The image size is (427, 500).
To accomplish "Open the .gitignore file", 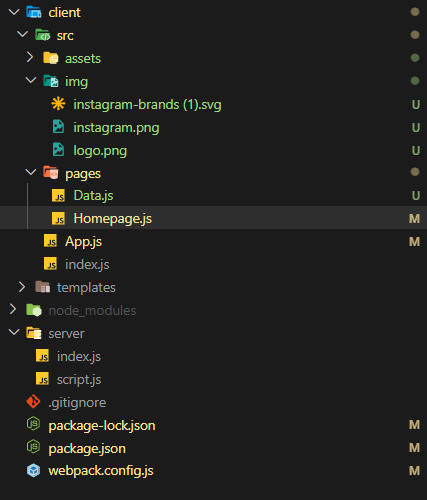I will 77,403.
